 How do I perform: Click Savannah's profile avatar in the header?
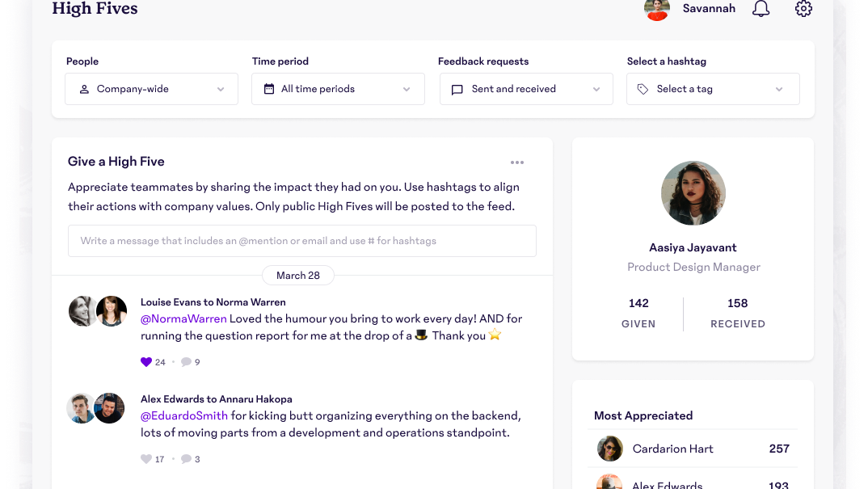coord(657,9)
